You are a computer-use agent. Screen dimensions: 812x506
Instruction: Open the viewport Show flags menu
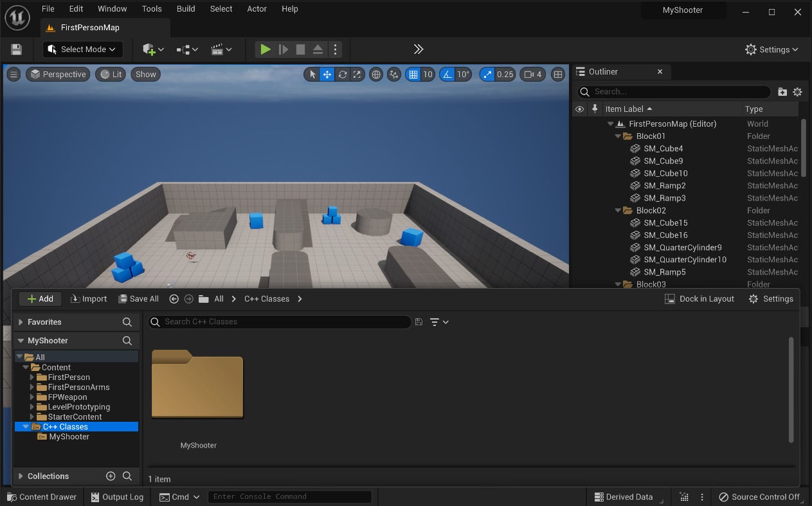coord(145,75)
